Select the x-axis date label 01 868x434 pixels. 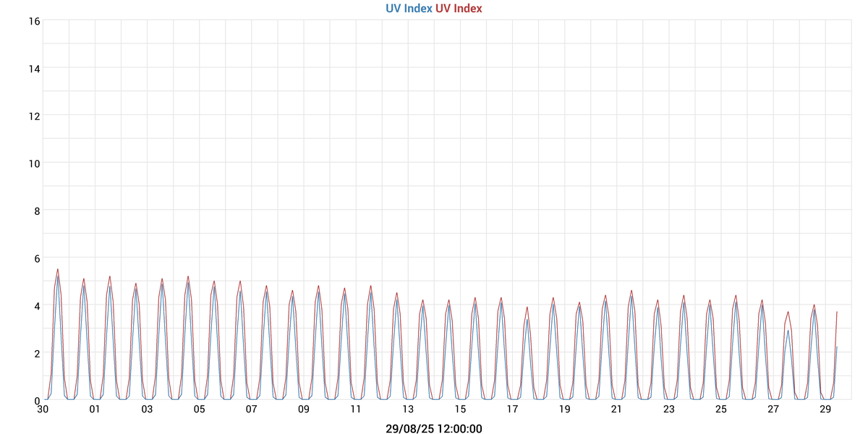95,409
